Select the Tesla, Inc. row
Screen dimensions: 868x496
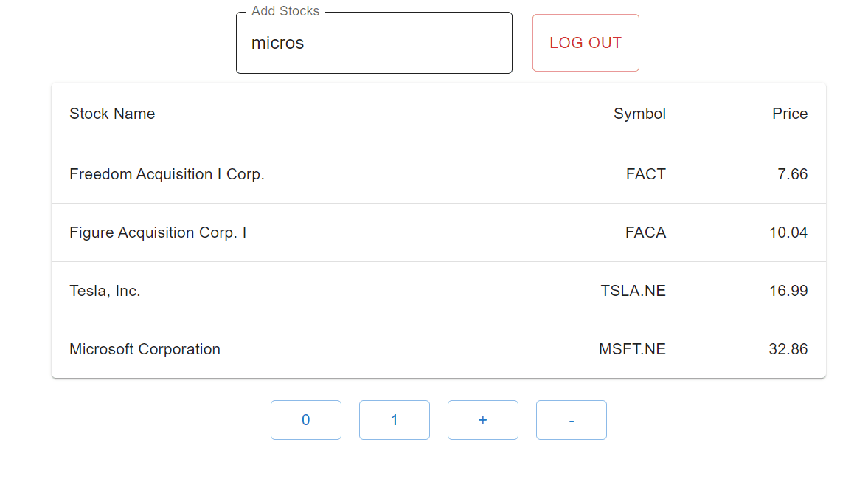[105, 291]
